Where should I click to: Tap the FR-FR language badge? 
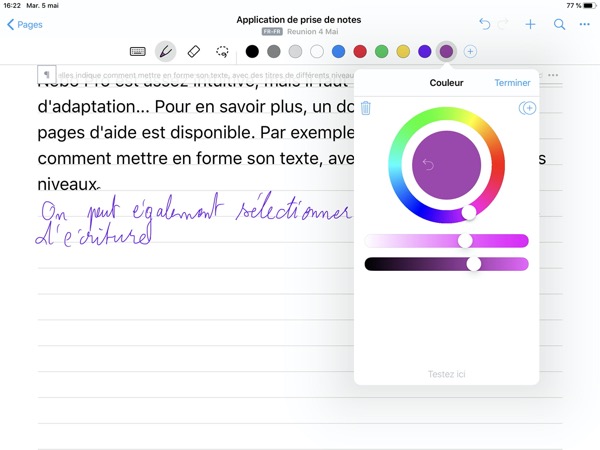click(x=271, y=32)
